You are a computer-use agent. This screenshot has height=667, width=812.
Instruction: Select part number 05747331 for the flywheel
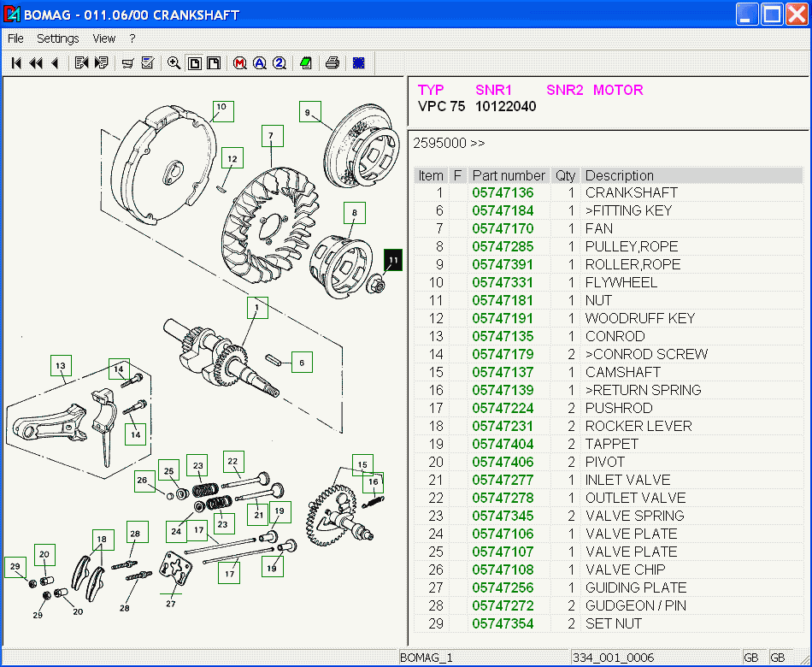point(503,282)
